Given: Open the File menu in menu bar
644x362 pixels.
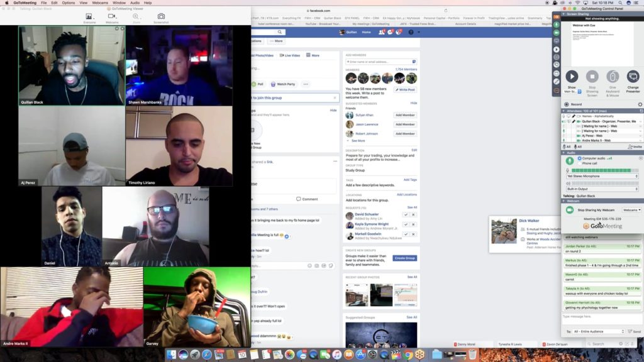Looking at the screenshot, I should tap(43, 3).
